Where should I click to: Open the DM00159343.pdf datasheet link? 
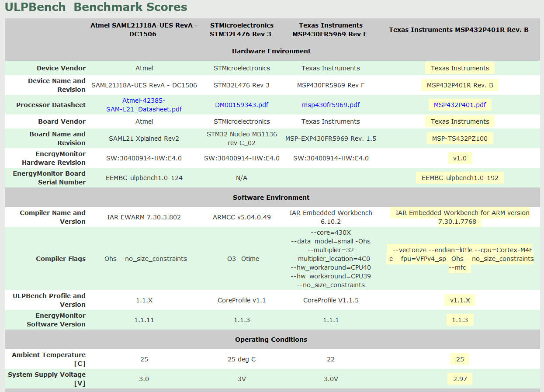242,105
